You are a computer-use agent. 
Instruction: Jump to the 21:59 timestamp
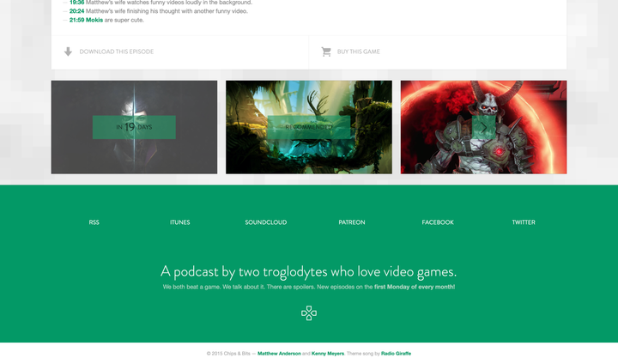tap(77, 20)
